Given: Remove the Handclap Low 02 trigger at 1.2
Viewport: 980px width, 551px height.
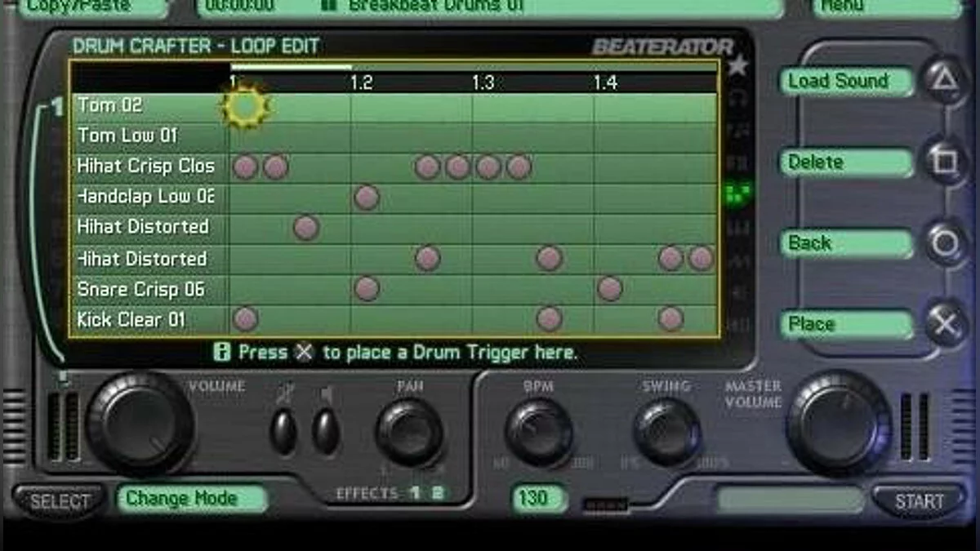Looking at the screenshot, I should [367, 197].
